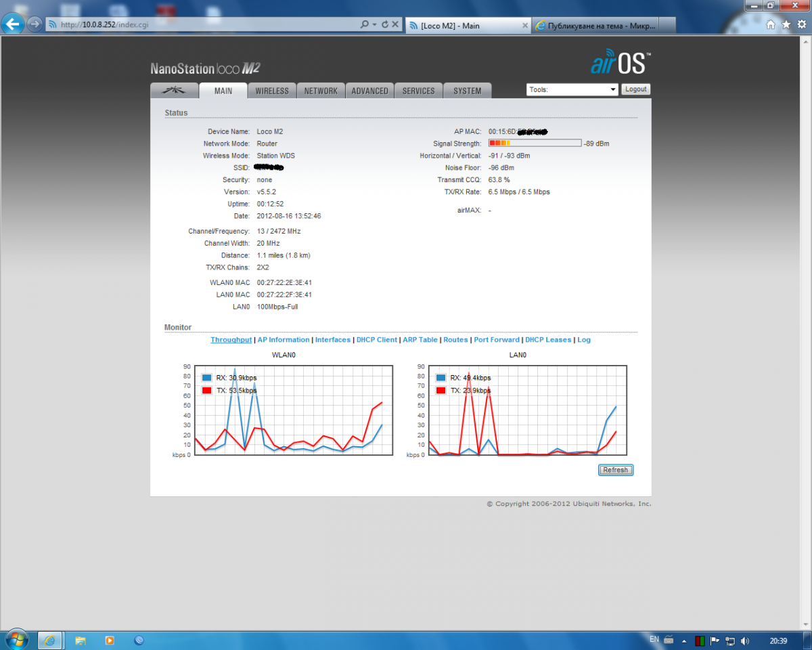Open the browser Home icon
Screen dimensions: 812x650
(770, 24)
